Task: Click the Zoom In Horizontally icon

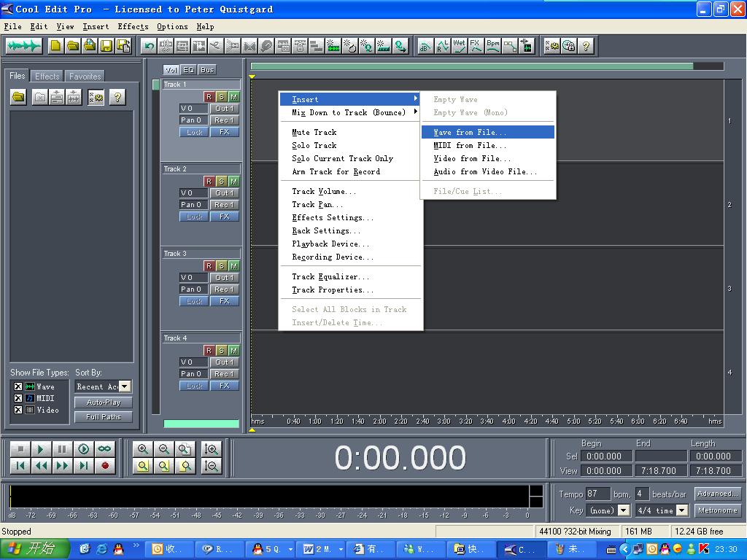Action: tap(142, 449)
